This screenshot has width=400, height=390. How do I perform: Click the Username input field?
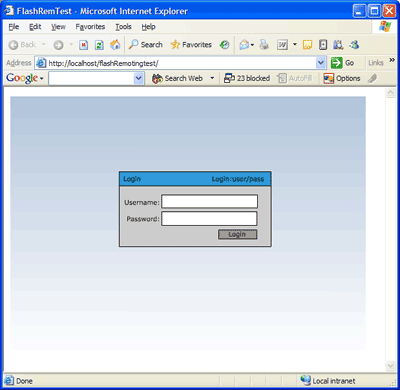(210, 202)
